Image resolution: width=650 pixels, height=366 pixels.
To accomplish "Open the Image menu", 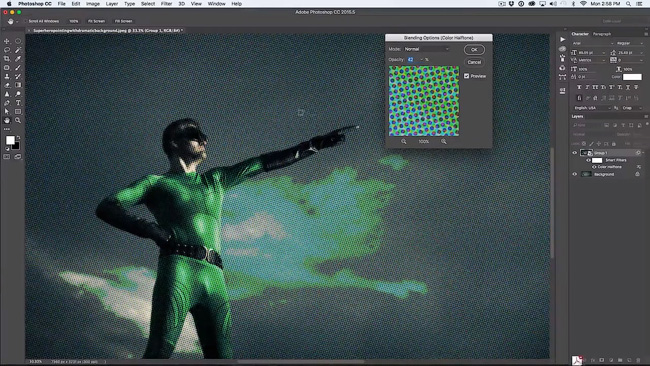I will click(x=92, y=4).
